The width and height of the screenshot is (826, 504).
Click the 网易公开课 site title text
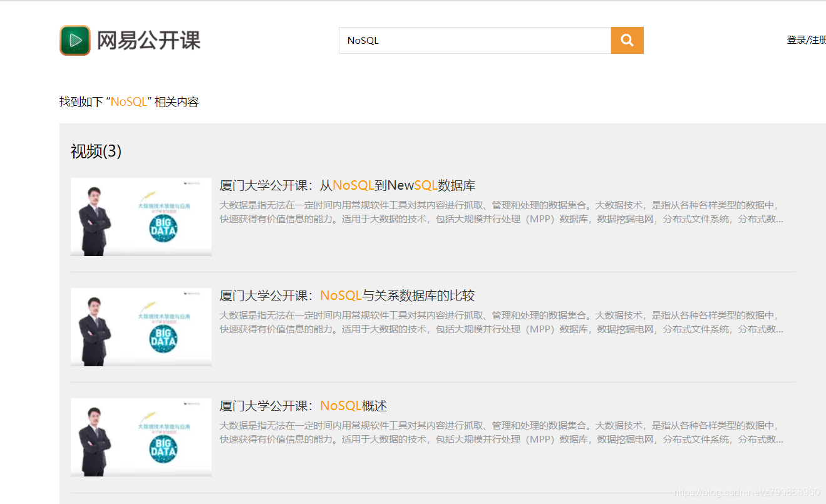tap(148, 40)
